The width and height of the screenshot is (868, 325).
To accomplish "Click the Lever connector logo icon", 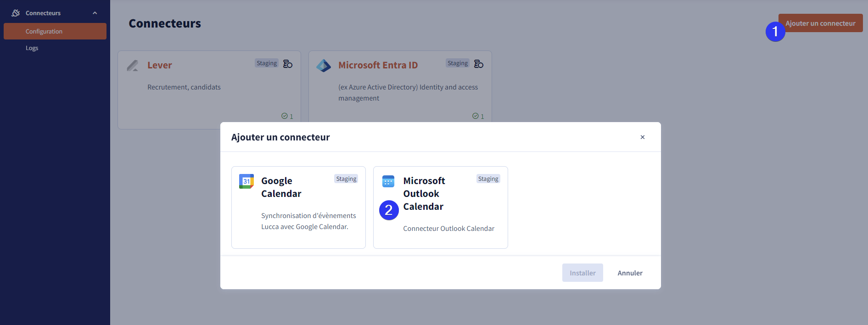I will 133,65.
